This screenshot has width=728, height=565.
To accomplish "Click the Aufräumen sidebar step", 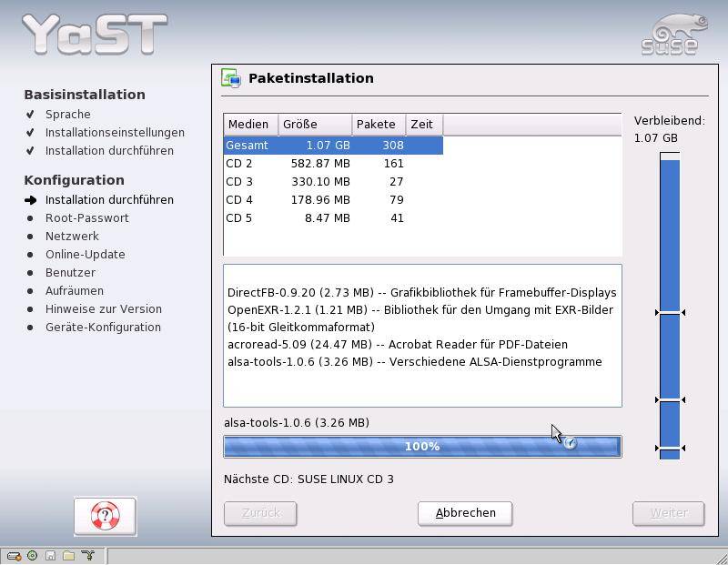I will [75, 290].
